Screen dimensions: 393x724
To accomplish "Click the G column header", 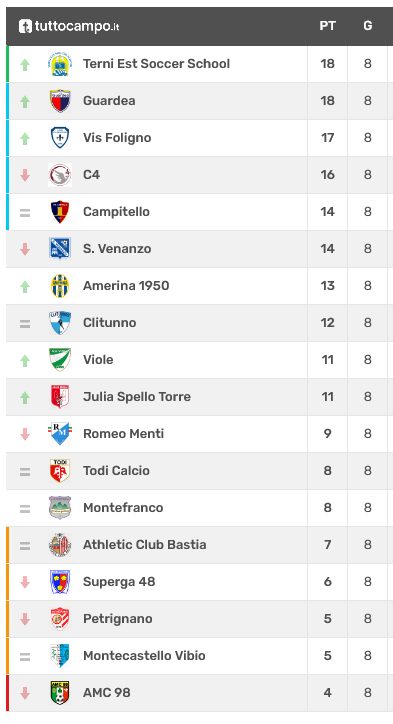I will pos(368,26).
